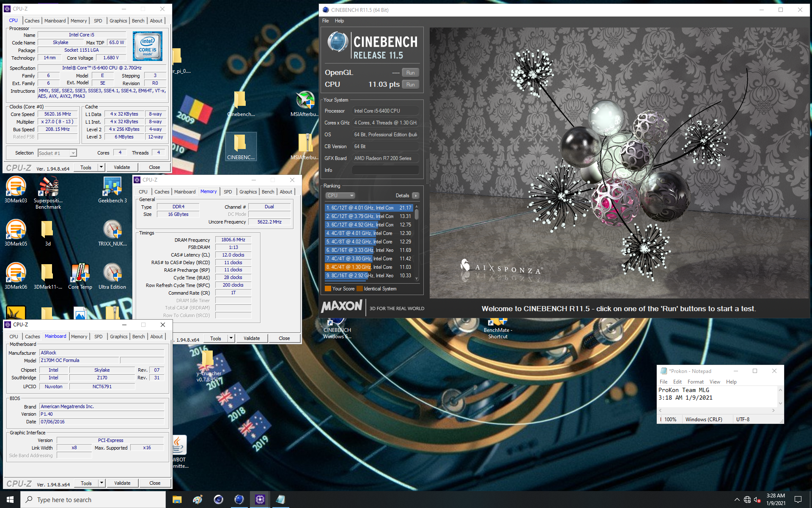This screenshot has height=508, width=812.
Task: Open File Explorer from the taskbar
Action: tap(177, 500)
